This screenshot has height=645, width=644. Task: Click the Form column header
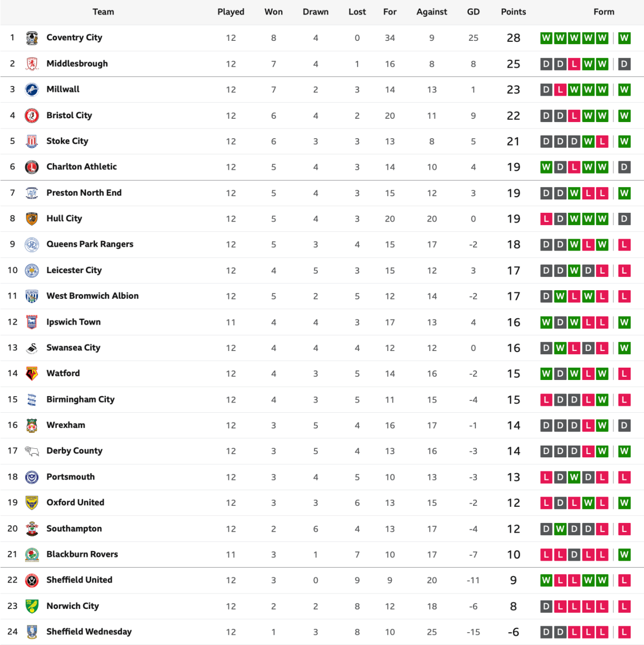click(x=604, y=12)
